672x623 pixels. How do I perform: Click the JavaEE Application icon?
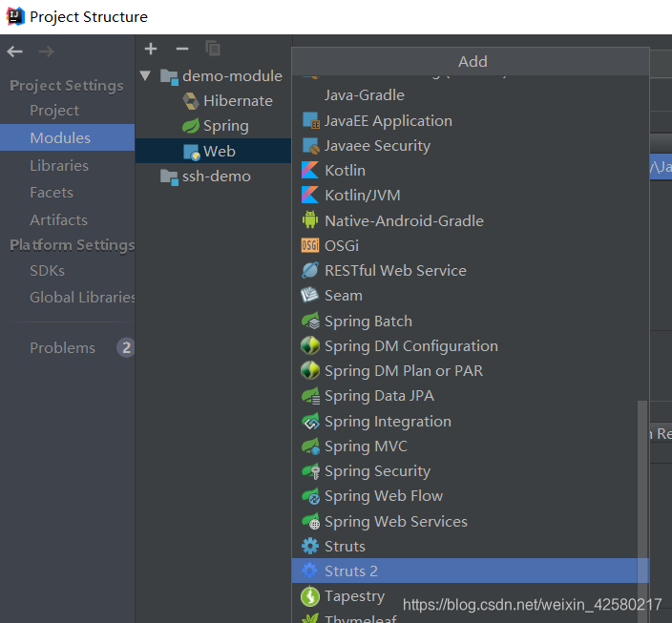click(310, 121)
